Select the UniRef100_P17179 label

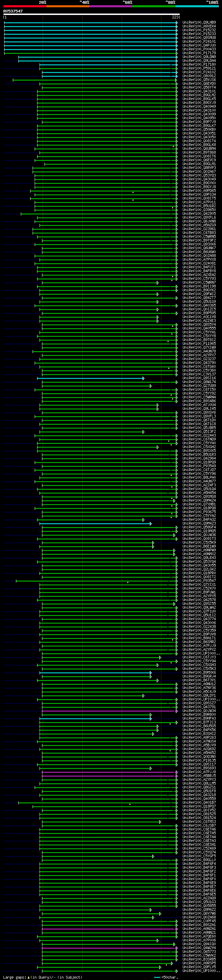199,53
